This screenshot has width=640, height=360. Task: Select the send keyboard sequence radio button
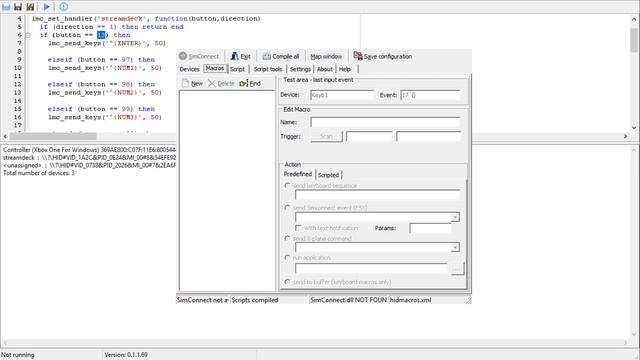click(287, 186)
